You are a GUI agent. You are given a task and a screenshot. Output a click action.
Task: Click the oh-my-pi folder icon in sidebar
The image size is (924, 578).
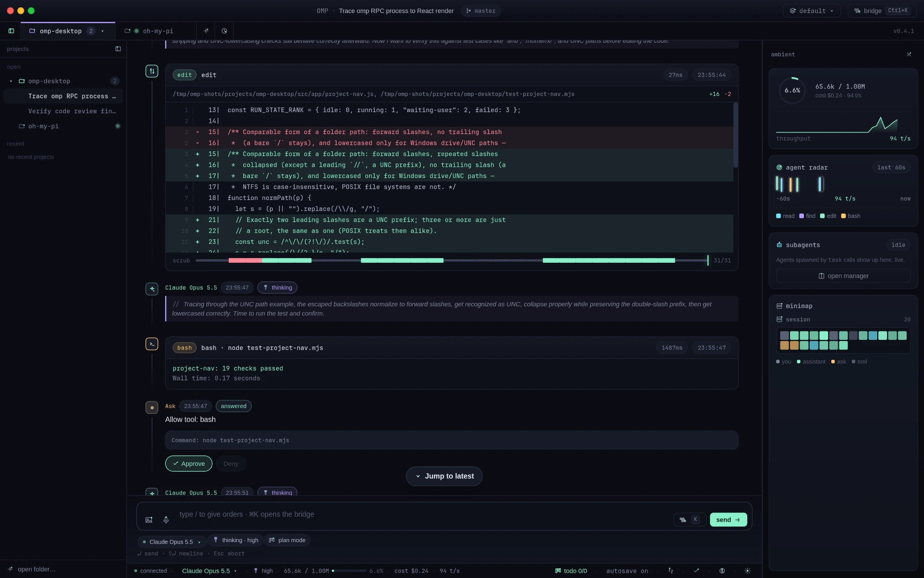(22, 126)
